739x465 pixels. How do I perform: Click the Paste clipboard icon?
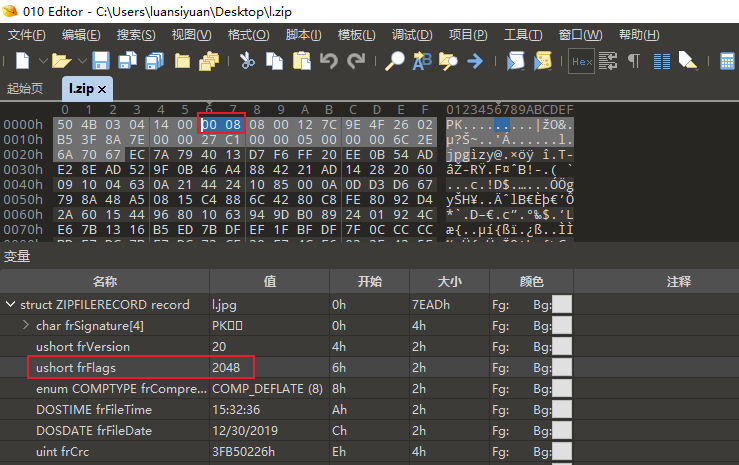point(301,61)
